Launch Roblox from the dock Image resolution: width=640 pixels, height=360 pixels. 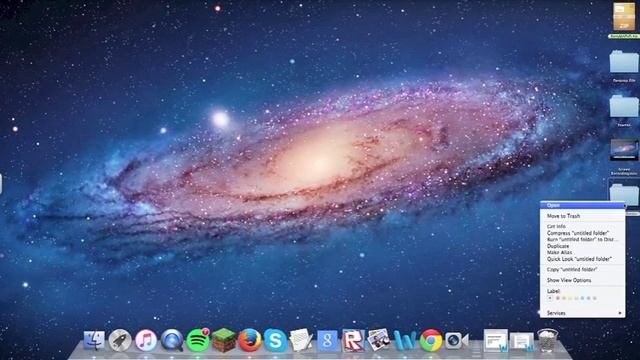353,340
